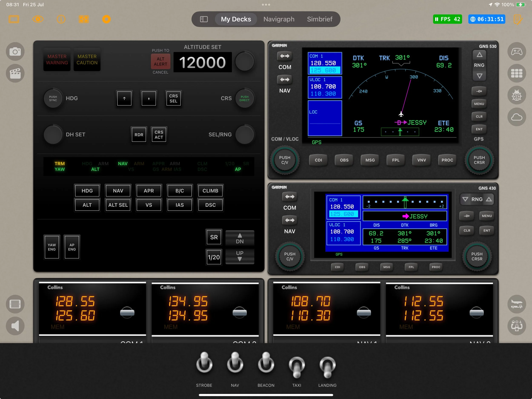Viewport: 532px width, 399px height.
Task: Toggle the BEACON light switch
Action: tap(266, 363)
